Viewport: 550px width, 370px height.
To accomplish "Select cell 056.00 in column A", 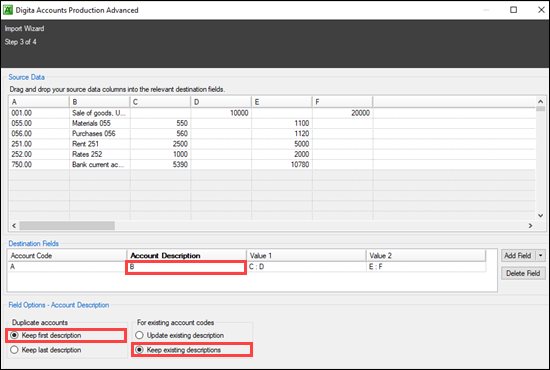I will [x=39, y=133].
